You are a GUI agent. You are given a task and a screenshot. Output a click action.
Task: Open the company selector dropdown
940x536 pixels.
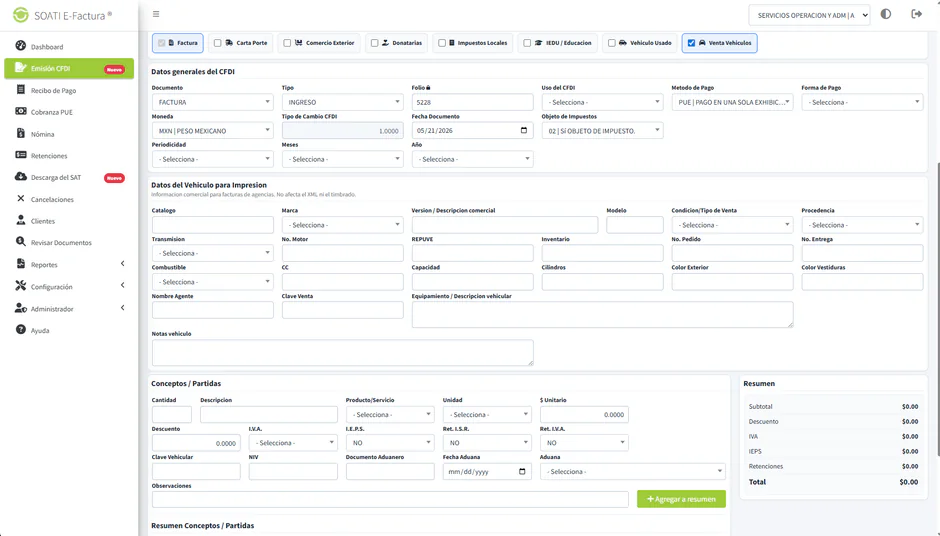tap(809, 15)
